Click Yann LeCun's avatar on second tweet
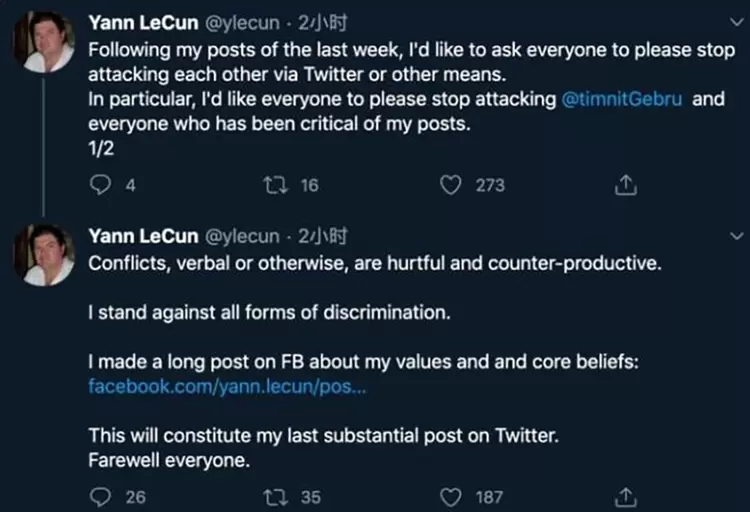750x512 pixels. tap(43, 256)
